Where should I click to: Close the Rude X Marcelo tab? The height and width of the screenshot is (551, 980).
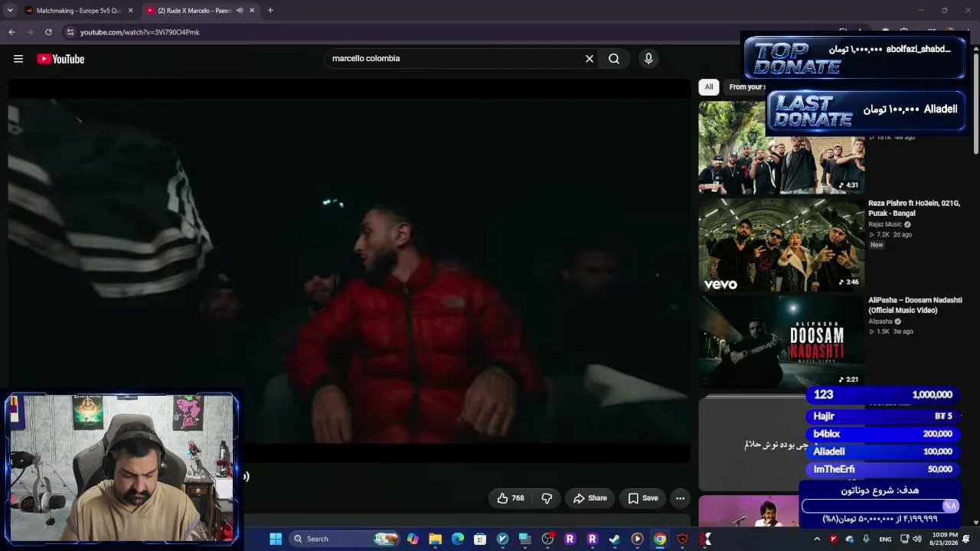coord(252,11)
